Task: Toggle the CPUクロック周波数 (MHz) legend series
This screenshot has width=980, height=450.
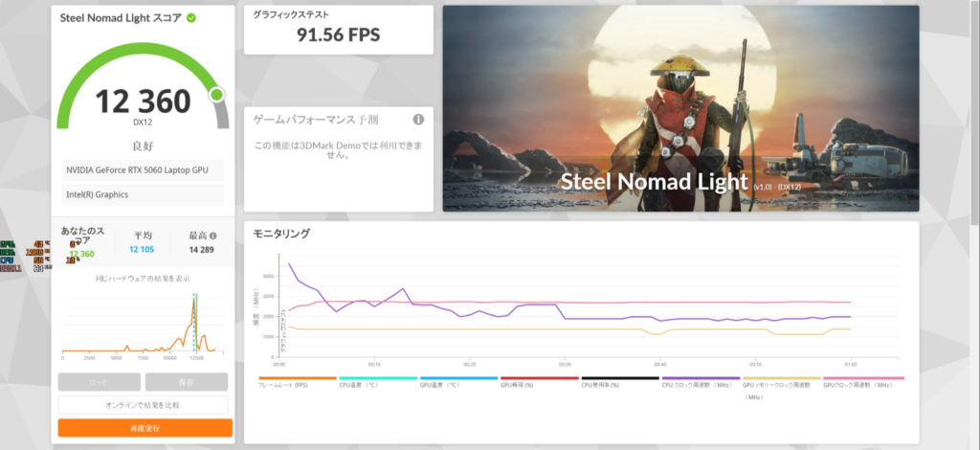Action: click(x=701, y=382)
